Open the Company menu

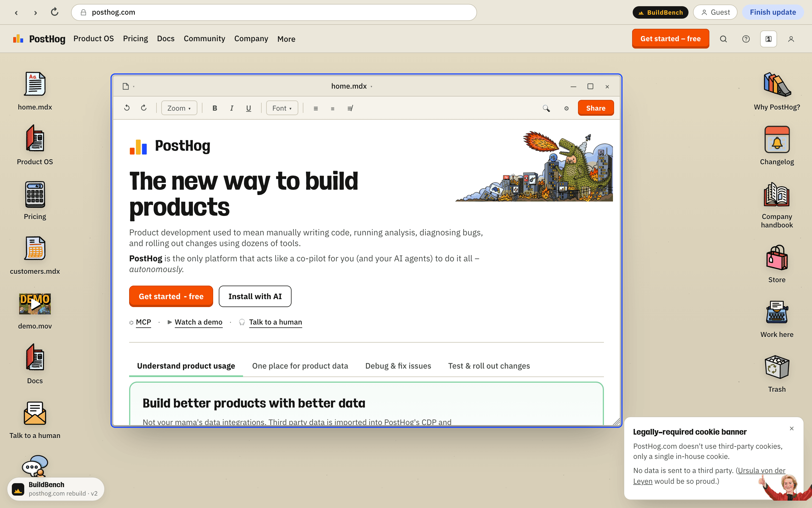pos(251,39)
